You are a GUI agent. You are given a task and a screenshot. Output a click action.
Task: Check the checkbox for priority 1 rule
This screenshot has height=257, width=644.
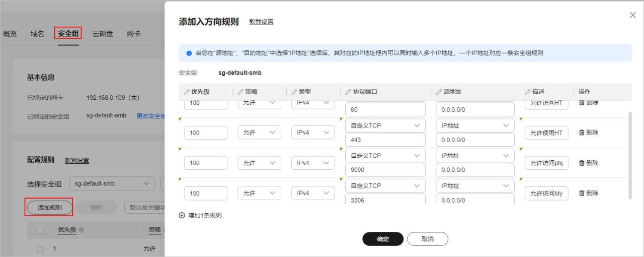click(42, 249)
